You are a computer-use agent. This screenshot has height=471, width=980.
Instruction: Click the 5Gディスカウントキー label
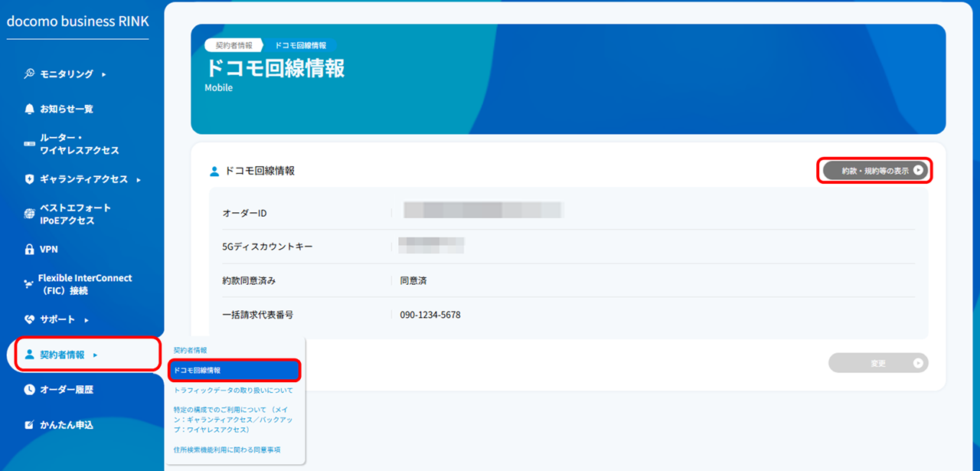point(267,247)
